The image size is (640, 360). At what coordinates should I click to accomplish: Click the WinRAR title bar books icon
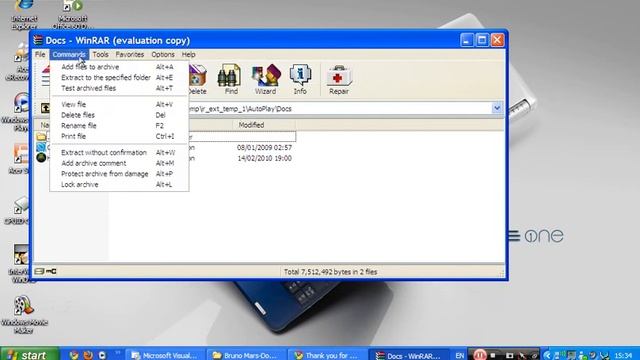click(38, 40)
